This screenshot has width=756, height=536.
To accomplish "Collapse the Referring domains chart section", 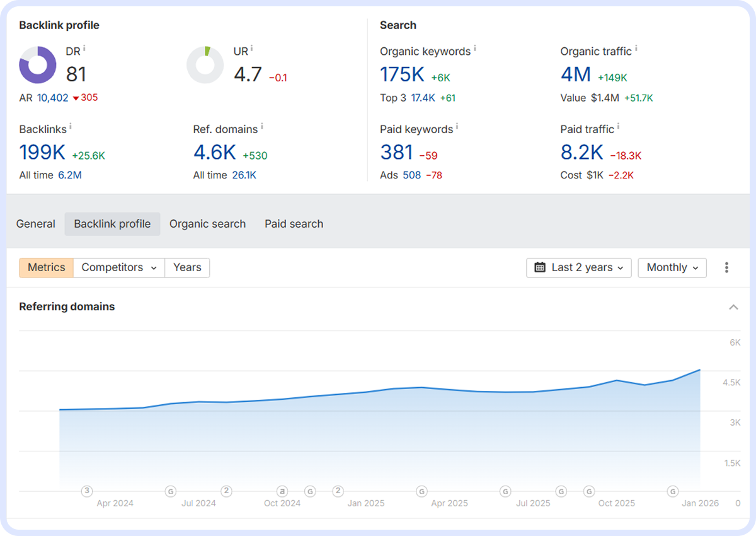I will pos(733,307).
